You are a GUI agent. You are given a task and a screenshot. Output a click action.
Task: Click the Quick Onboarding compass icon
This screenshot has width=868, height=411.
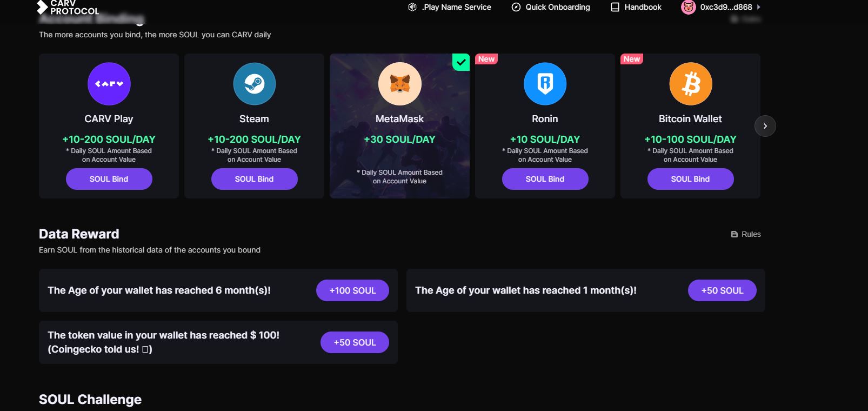pos(516,7)
